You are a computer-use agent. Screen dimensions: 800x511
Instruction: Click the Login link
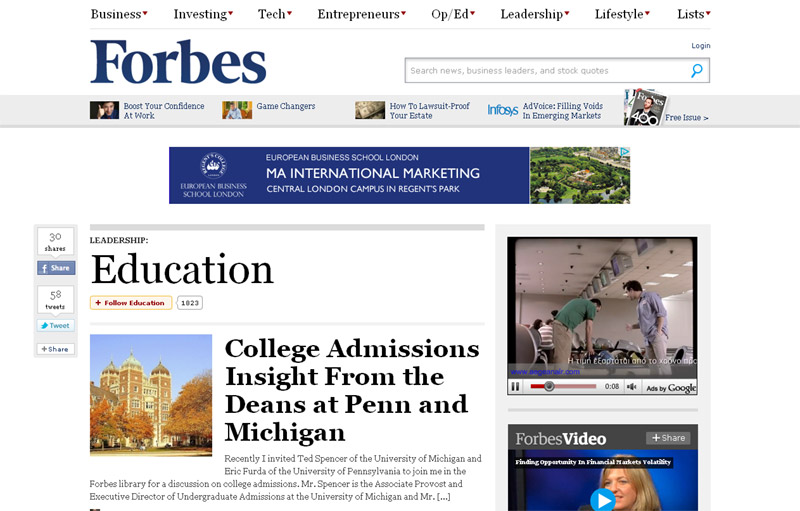[x=701, y=45]
